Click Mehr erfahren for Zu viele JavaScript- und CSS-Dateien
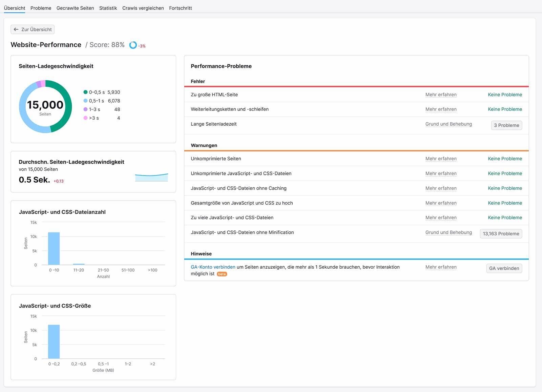This screenshot has width=542, height=392. click(x=441, y=218)
